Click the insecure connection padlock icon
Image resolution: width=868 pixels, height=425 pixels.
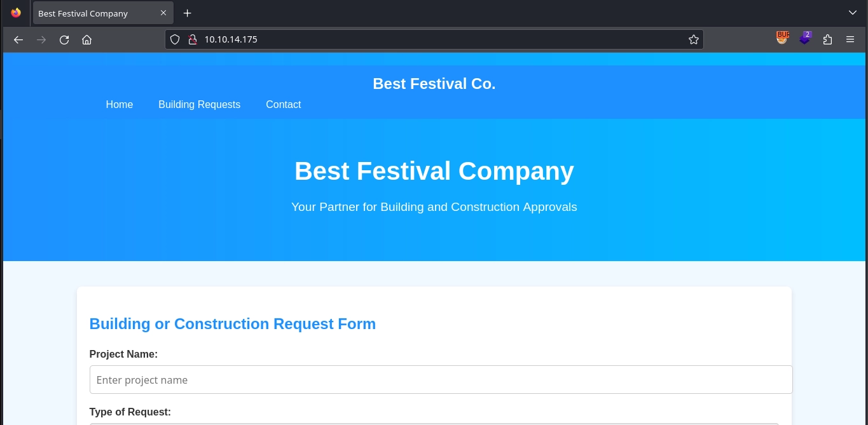coord(192,39)
